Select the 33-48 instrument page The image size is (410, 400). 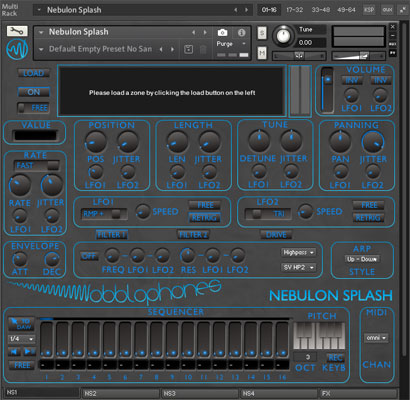[x=320, y=10]
